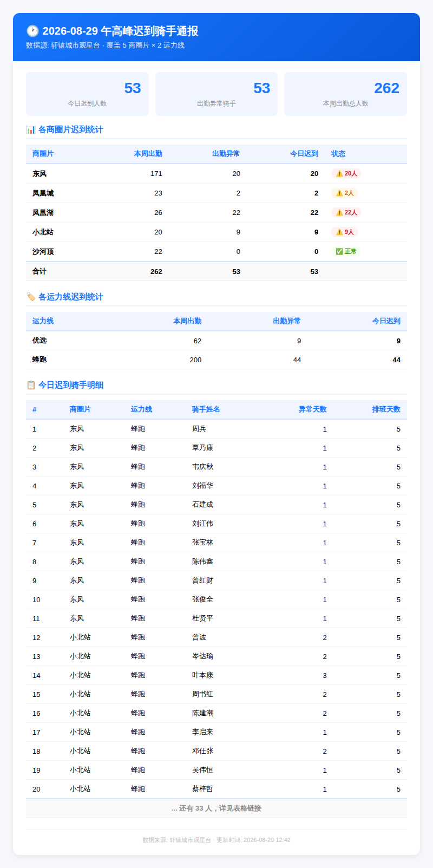Click rider name 陈建潮
Image resolution: width=433 pixels, height=868 pixels.
click(203, 713)
